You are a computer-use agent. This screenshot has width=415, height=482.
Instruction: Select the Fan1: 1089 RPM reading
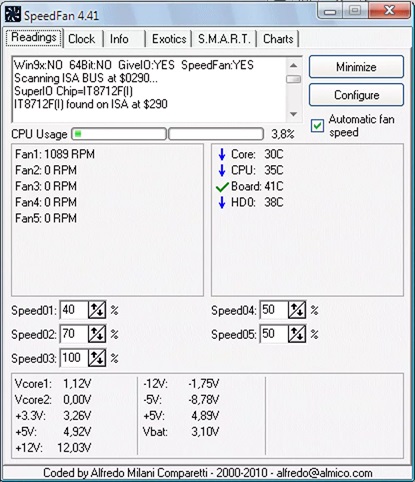55,154
